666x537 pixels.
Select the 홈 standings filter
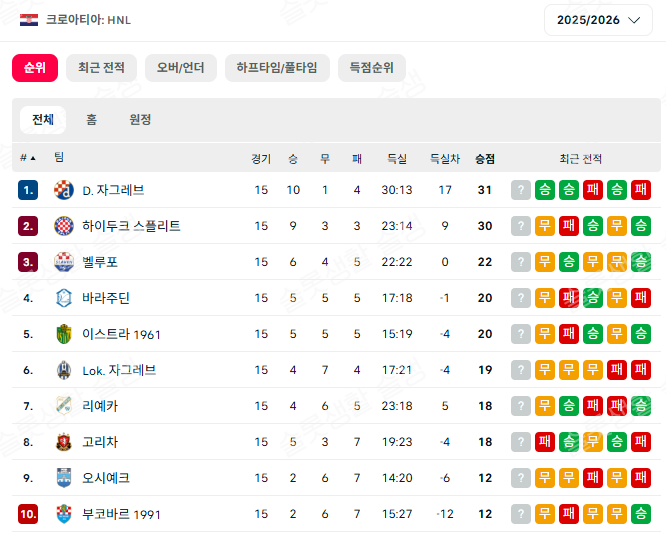91,120
